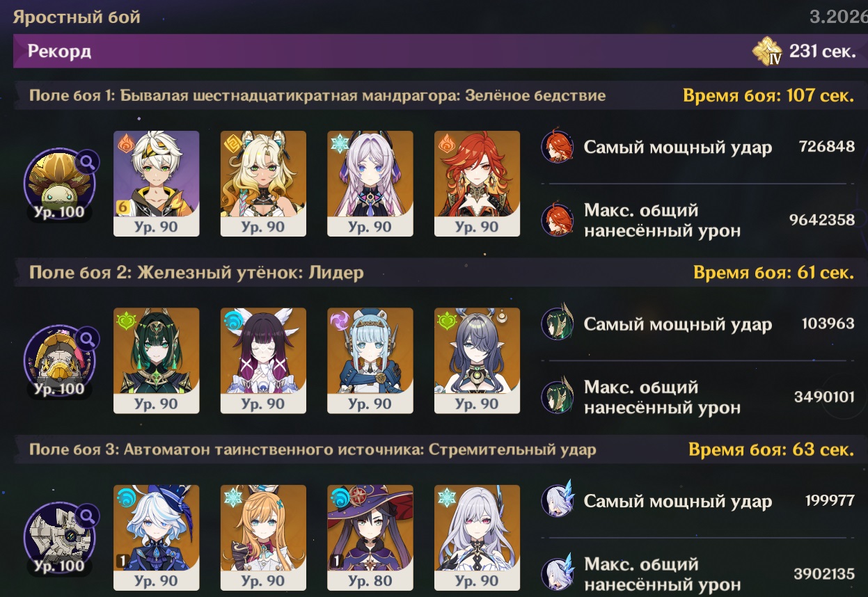This screenshot has width=868, height=597.
Task: Click the Поле боя 2 Железный утёнок heading
Action: pyautogui.click(x=196, y=272)
